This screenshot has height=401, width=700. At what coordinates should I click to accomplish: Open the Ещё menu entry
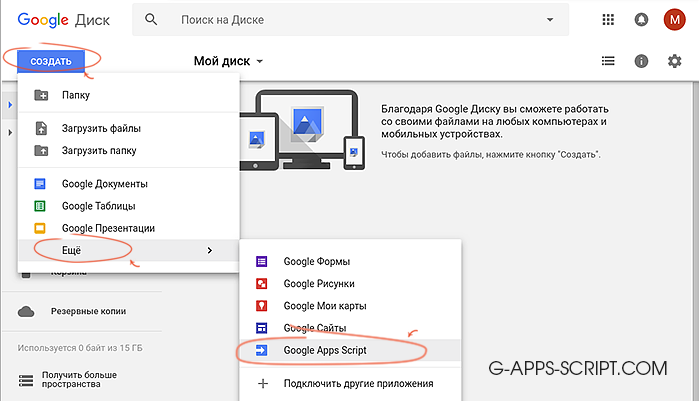pyautogui.click(x=129, y=251)
